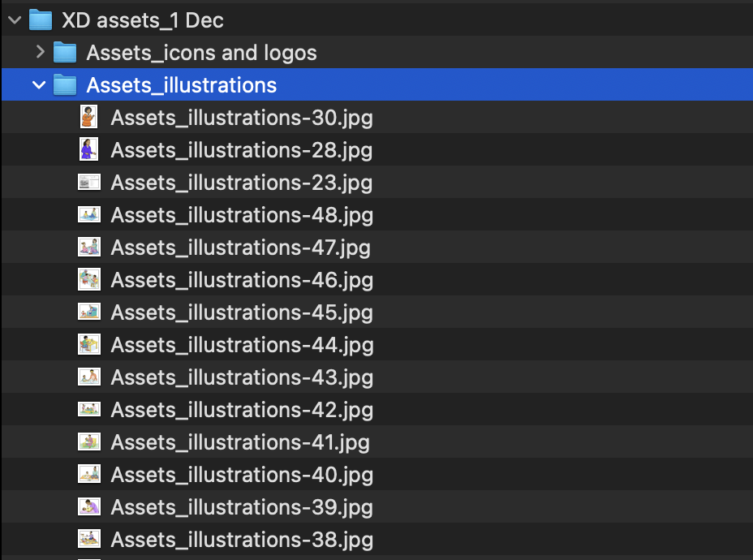Click the Assets_illustrations-48.jpg file thumbnail
The image size is (753, 560).
88,215
